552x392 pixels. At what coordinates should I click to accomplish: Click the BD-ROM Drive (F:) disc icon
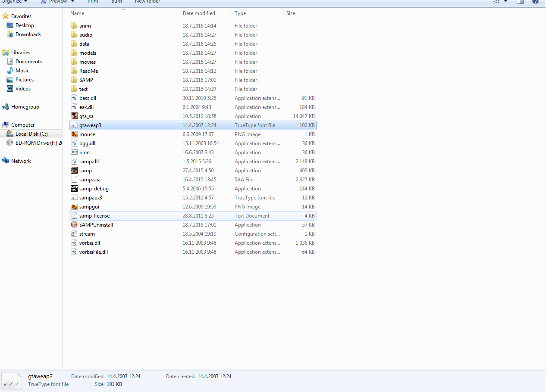click(10, 143)
